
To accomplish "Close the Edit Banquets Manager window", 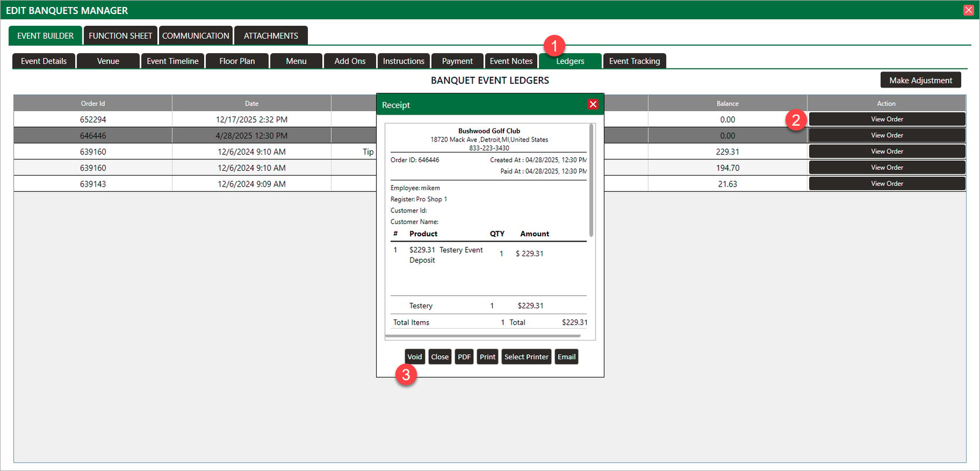I will [x=968, y=10].
